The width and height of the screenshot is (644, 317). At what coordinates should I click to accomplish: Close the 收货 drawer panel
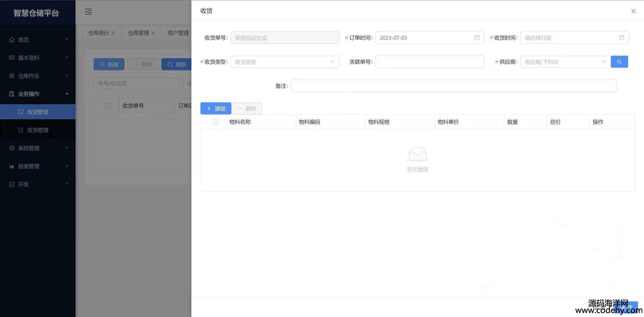click(633, 11)
